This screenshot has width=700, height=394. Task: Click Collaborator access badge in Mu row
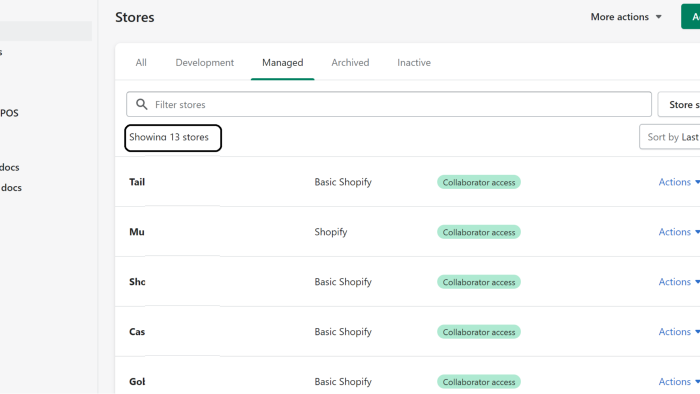point(479,232)
